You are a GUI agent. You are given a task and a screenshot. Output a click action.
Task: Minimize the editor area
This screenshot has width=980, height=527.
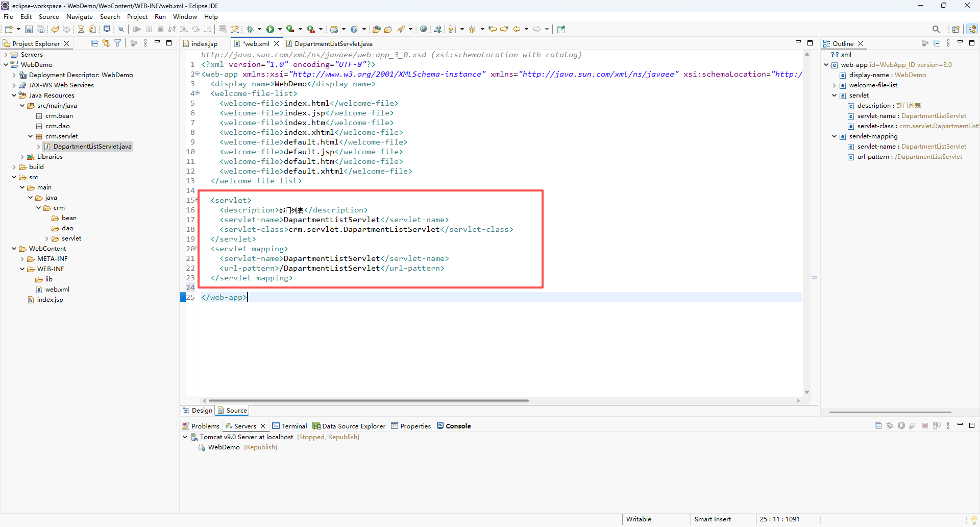pos(798,42)
